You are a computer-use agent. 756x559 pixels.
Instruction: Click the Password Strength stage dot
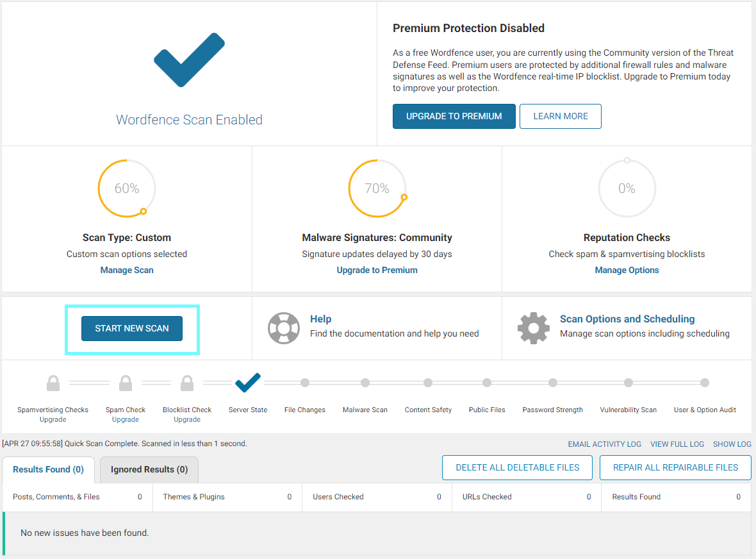tap(552, 383)
